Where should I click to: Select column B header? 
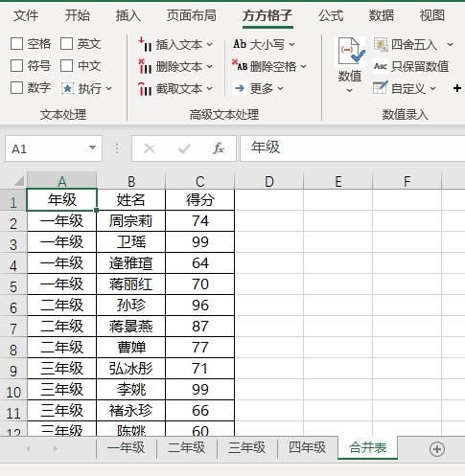pyautogui.click(x=131, y=181)
